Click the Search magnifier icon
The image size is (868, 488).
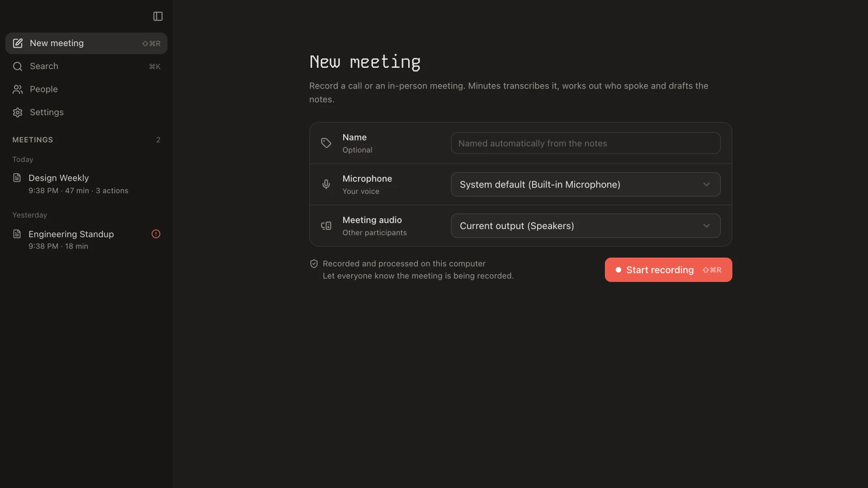coord(18,66)
